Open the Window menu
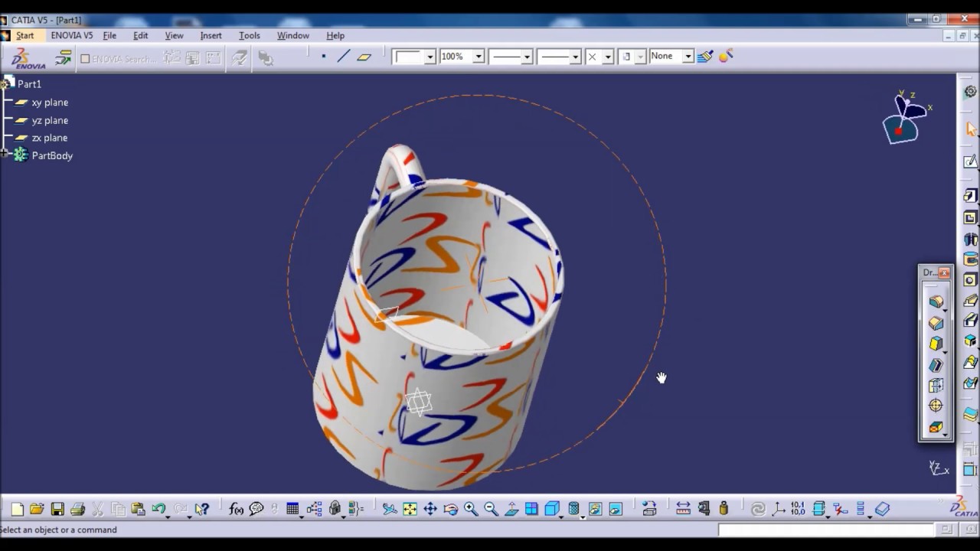The width and height of the screenshot is (980, 551). (293, 35)
